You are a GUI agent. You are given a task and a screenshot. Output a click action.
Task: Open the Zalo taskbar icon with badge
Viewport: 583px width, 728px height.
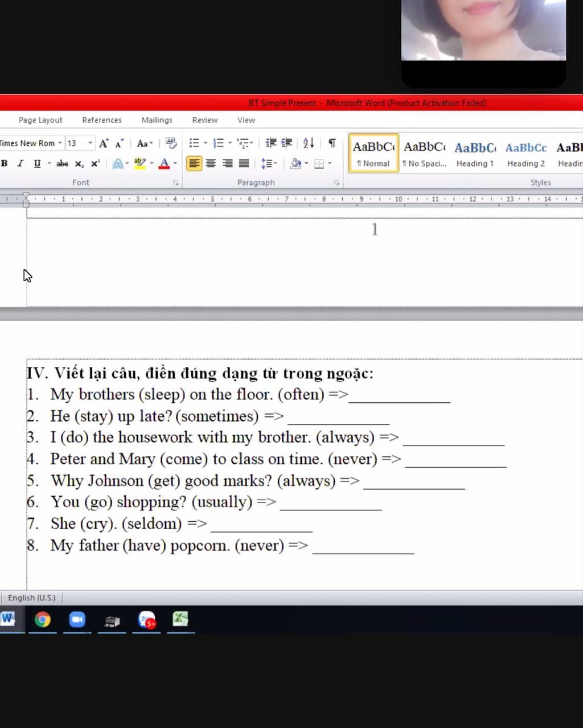147,619
